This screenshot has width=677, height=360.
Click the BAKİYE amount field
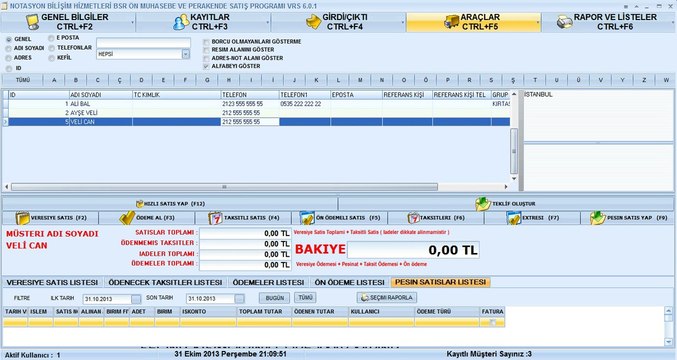[413, 250]
